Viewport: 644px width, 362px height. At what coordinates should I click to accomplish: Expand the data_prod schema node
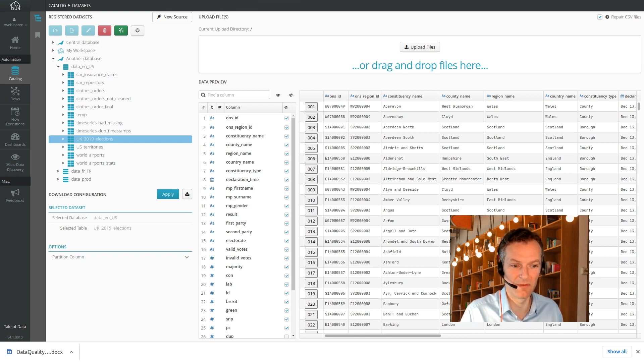(x=58, y=179)
